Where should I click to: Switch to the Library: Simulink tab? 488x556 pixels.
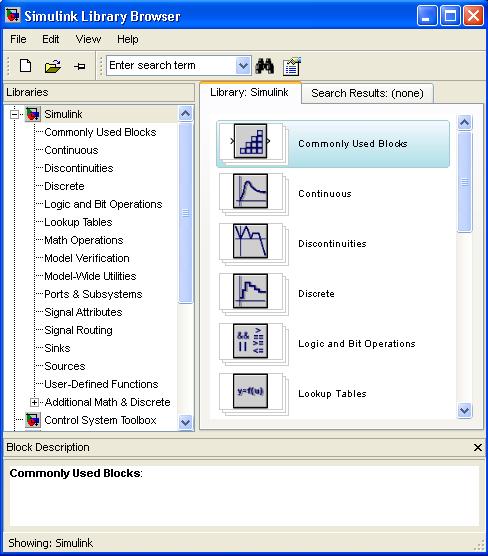coord(250,93)
